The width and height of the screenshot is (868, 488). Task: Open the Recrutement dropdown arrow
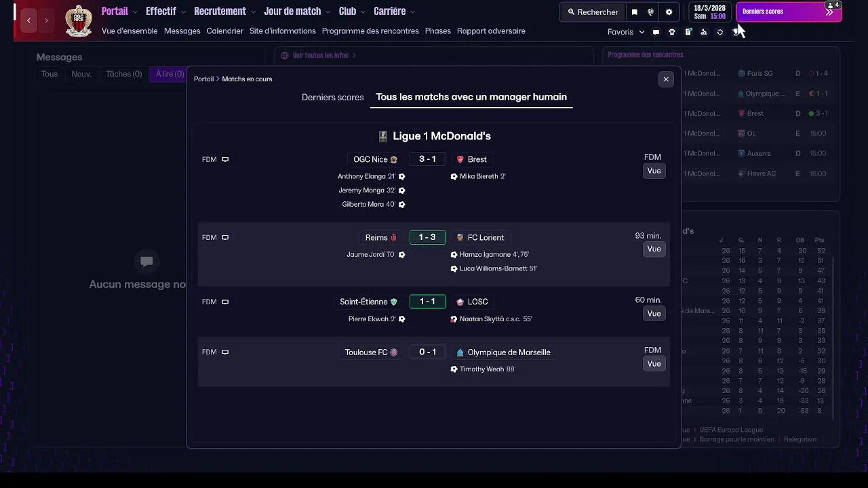point(253,12)
